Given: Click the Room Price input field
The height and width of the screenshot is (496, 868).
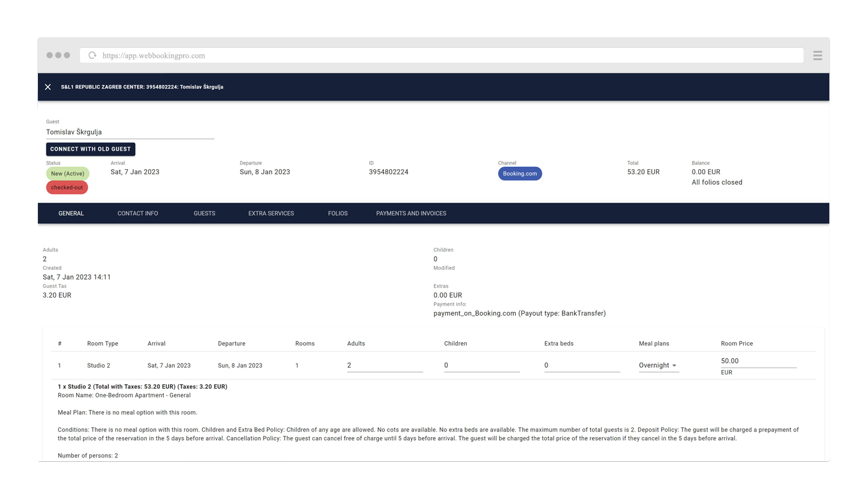Looking at the screenshot, I should tap(758, 361).
